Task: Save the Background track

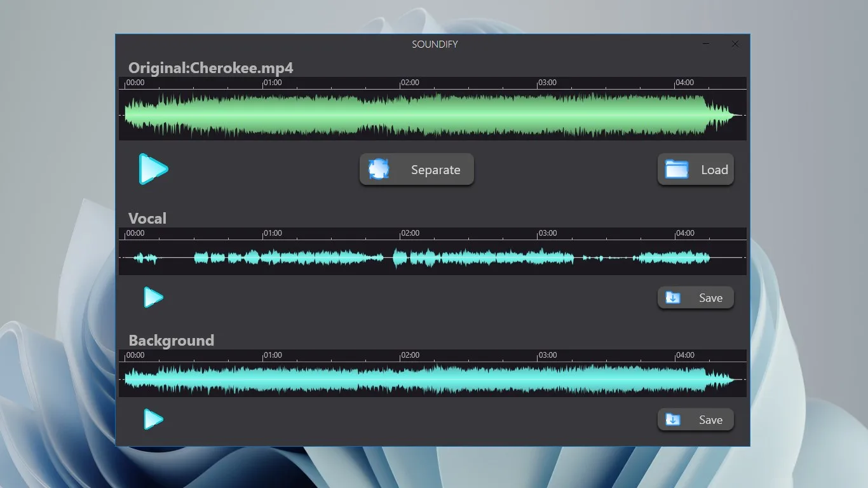Action: click(x=696, y=419)
